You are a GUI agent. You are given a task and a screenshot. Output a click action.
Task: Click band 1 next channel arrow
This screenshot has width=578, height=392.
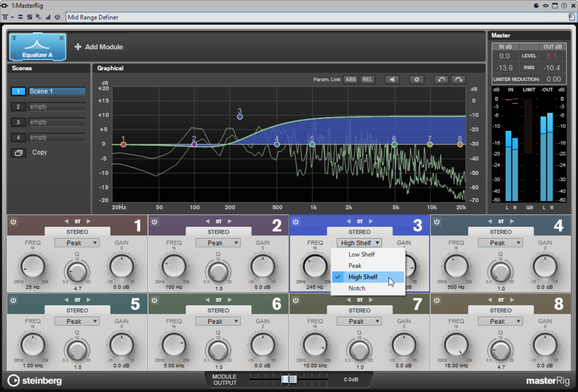pos(88,221)
